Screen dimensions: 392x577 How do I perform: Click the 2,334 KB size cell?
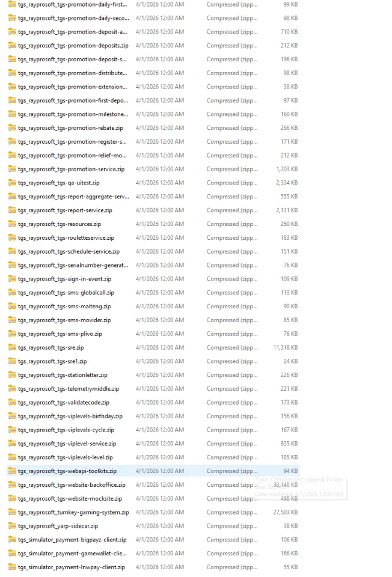tap(287, 183)
